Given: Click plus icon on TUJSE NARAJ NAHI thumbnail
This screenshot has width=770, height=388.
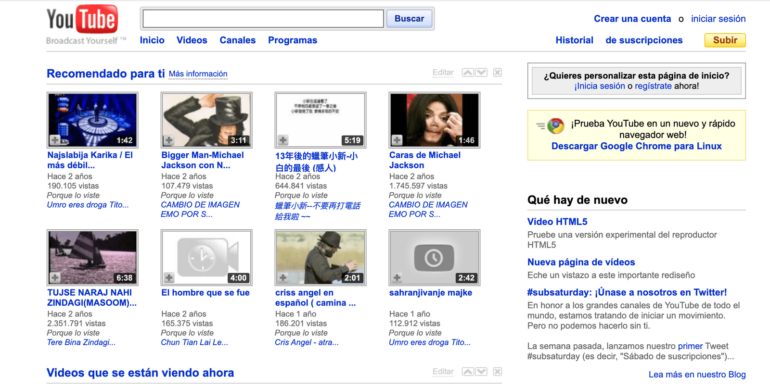Looking at the screenshot, I should tap(55, 278).
